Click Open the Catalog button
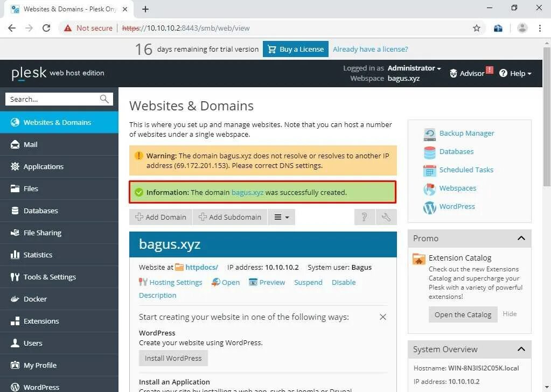Viewport: 551px width, 392px height. coord(463,314)
